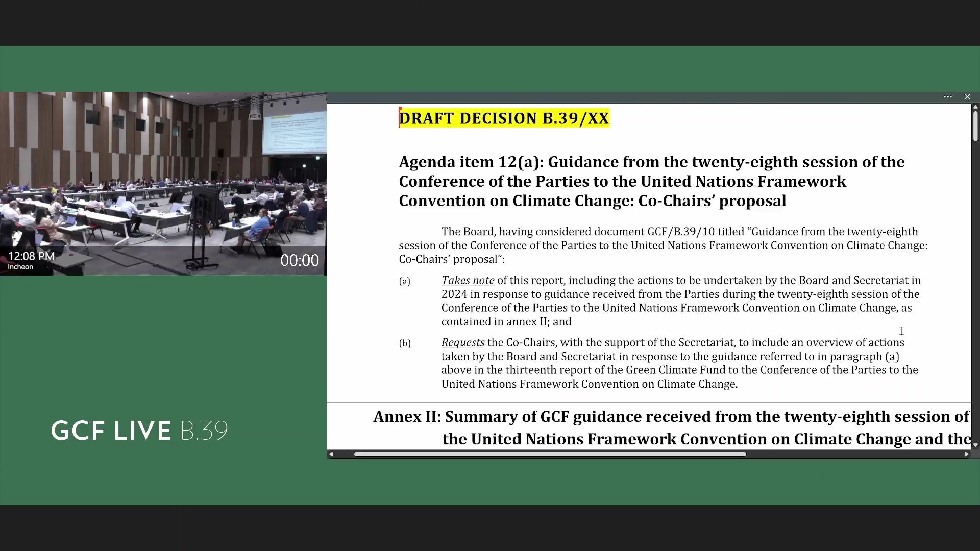
Task: Close the shared document panel
Action: [x=967, y=97]
